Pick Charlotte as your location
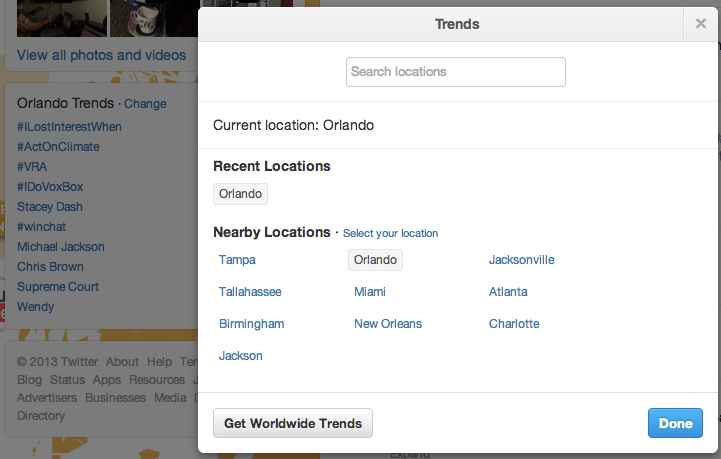This screenshot has width=721, height=459. click(x=514, y=324)
